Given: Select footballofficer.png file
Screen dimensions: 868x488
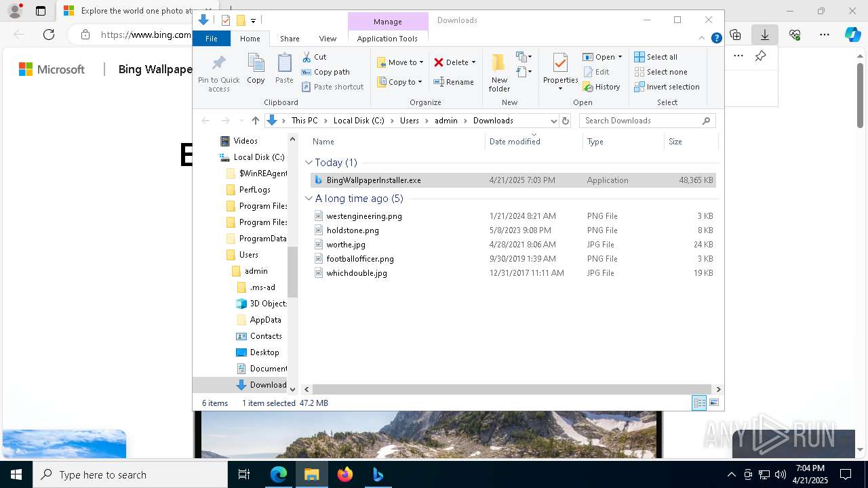Looking at the screenshot, I should (513, 259).
